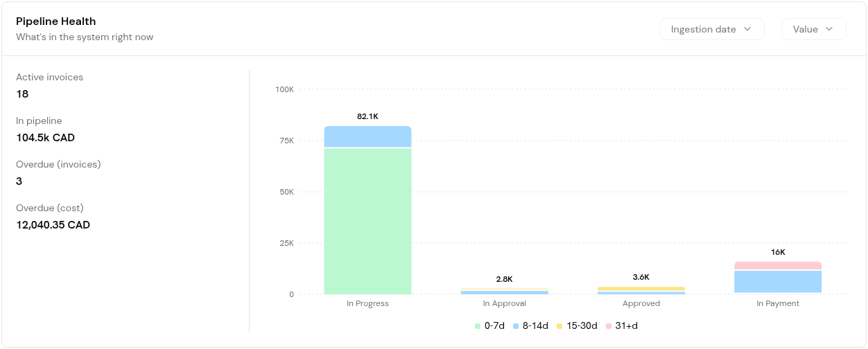
Task: Click the In Approval bar
Action: (505, 292)
